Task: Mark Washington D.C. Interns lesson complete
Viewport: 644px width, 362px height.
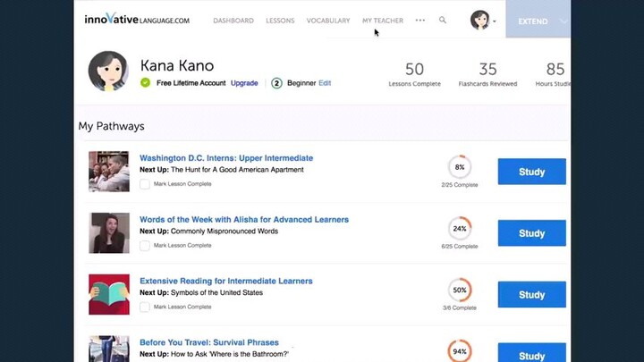Action: (145, 184)
